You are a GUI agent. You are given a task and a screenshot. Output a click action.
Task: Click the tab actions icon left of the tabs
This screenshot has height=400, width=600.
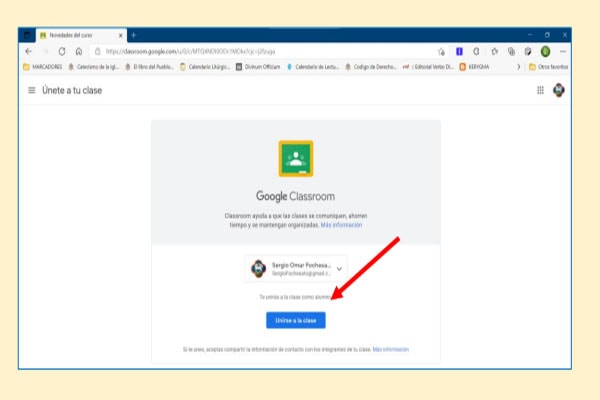(x=27, y=35)
